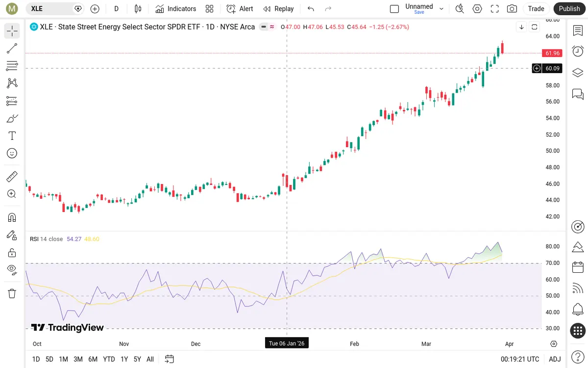This screenshot has height=368, width=588.
Task: Open time axis settings gear
Action: tap(554, 344)
